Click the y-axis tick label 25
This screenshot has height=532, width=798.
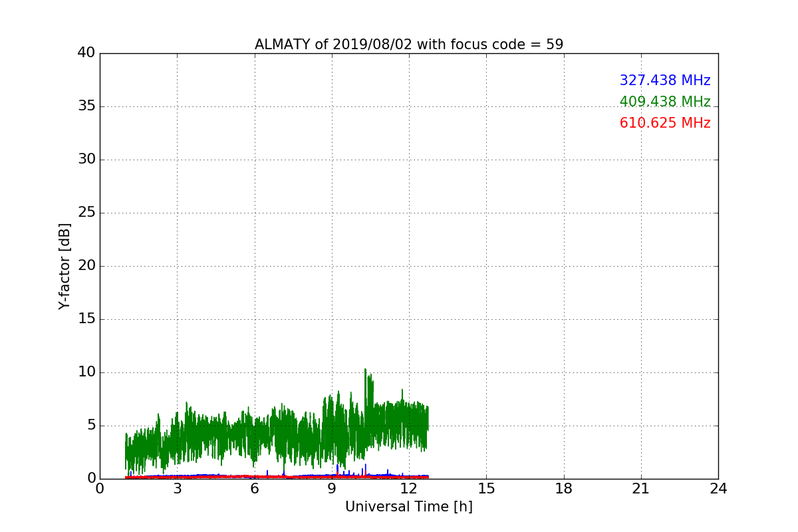coord(86,213)
